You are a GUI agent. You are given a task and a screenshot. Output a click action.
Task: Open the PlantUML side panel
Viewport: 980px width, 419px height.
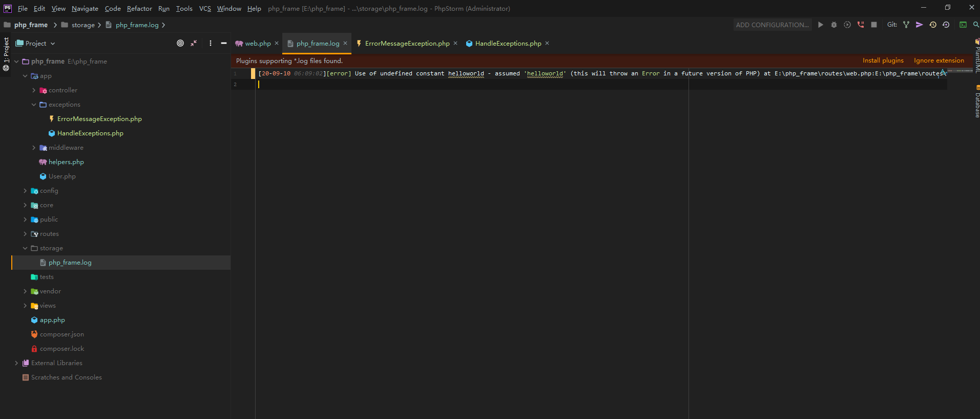(977, 55)
